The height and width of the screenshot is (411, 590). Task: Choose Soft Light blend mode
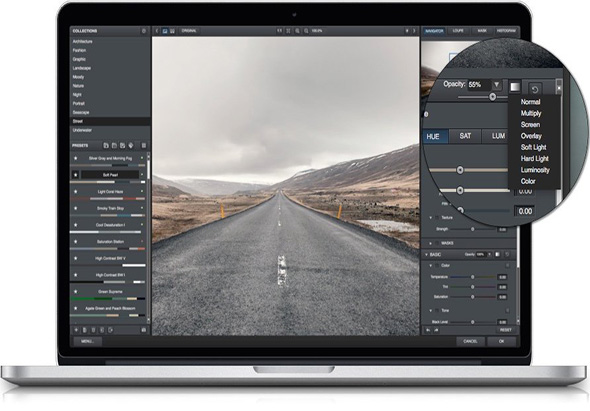[x=533, y=147]
